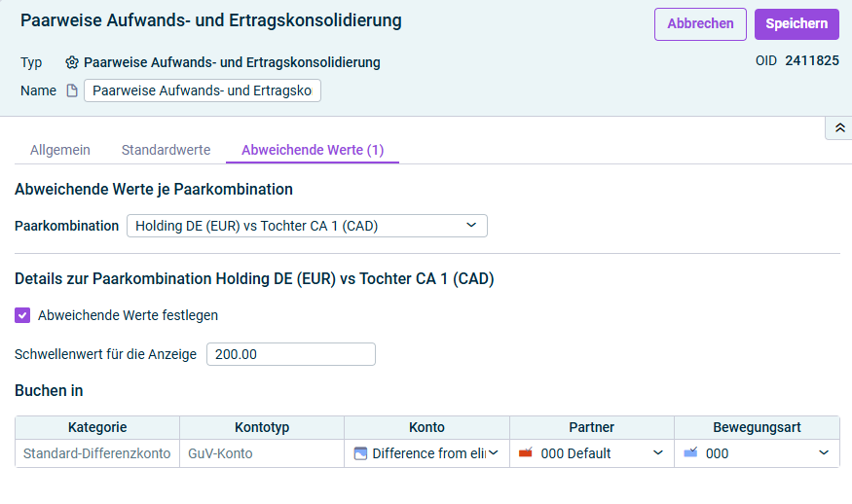Click the red partner icon before 000 Default

click(x=526, y=453)
